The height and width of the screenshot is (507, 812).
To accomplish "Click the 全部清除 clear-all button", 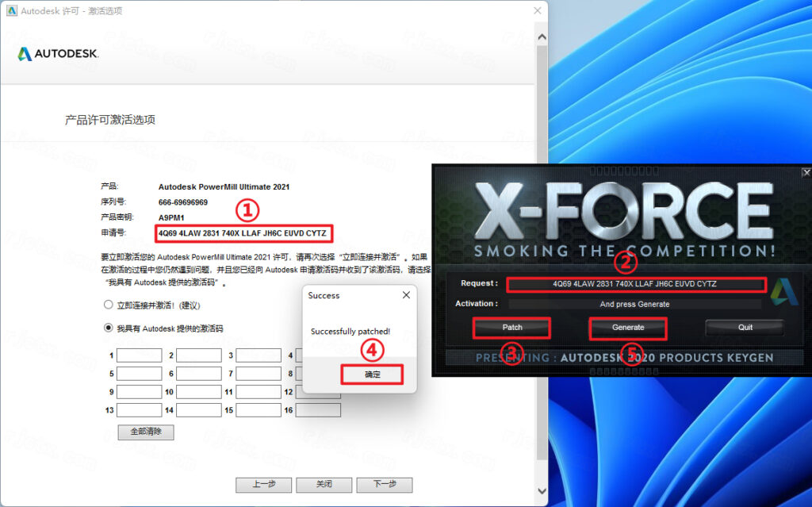I will (x=146, y=432).
